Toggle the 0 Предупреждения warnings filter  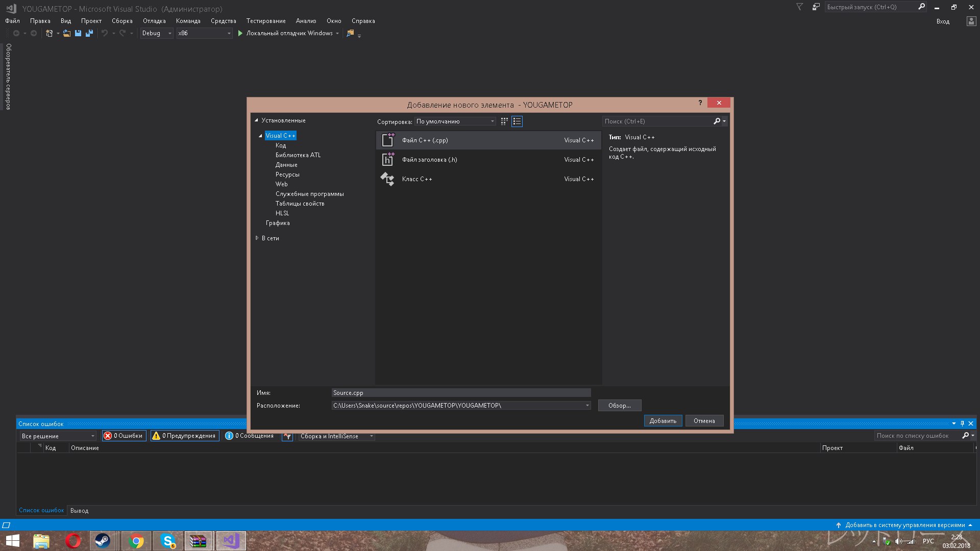(185, 436)
